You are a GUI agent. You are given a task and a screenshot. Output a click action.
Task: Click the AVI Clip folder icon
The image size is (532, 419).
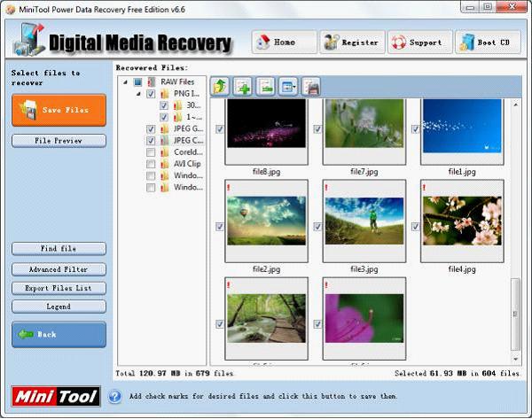[x=165, y=164]
